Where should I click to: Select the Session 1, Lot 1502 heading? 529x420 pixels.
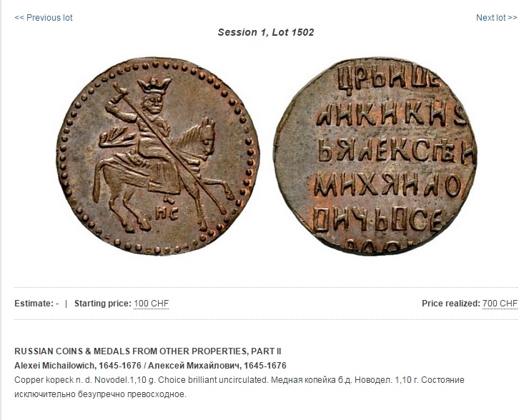coord(265,32)
